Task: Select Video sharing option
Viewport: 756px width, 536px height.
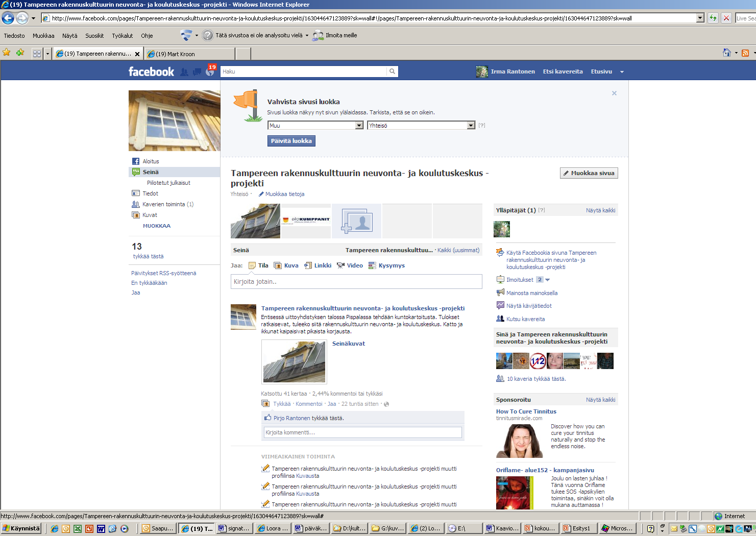Action: (350, 265)
